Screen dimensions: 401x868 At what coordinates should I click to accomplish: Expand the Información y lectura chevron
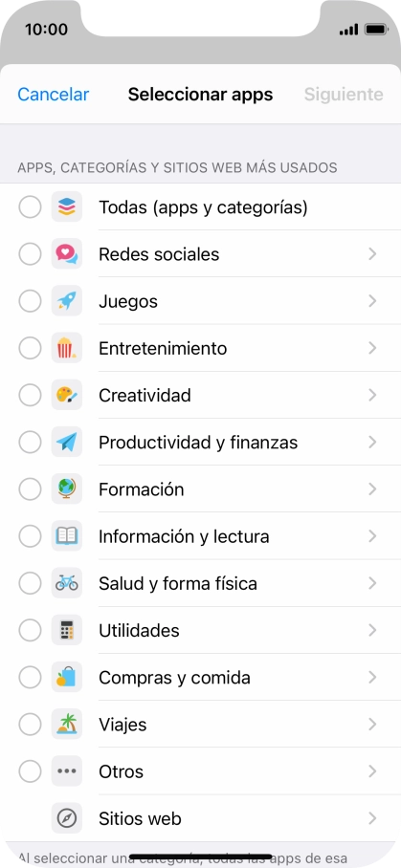(x=372, y=536)
